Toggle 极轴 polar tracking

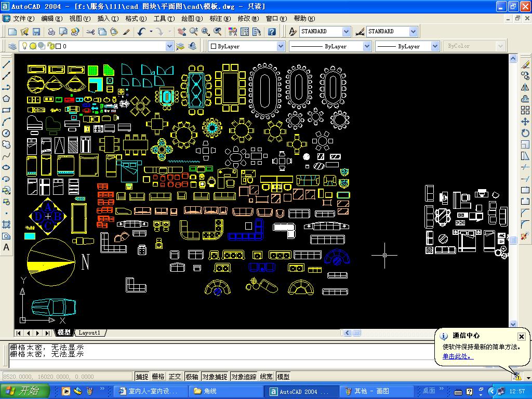(x=192, y=377)
